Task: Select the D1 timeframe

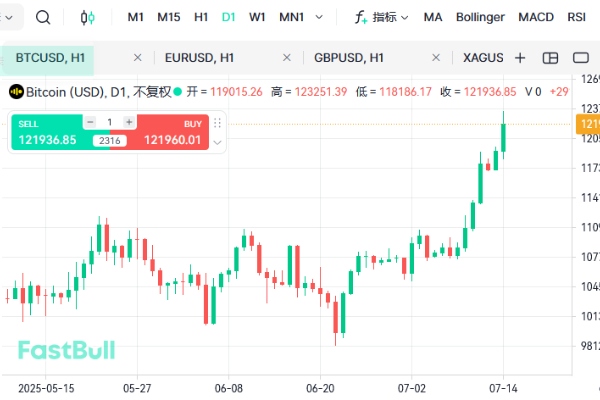Action: click(x=229, y=17)
